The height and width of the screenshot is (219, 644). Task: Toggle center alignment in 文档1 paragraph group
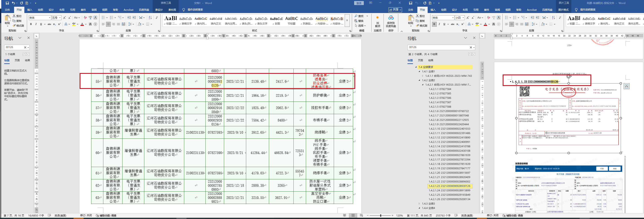click(108, 24)
